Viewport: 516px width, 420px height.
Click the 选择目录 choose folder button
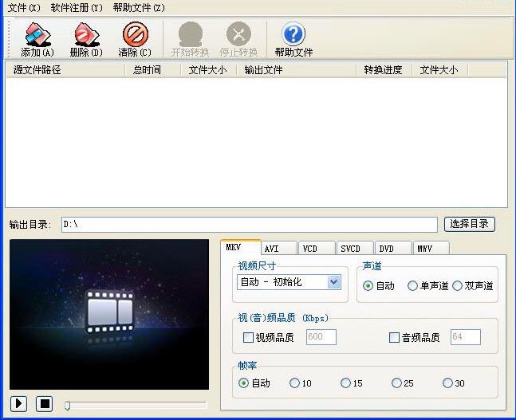click(470, 224)
